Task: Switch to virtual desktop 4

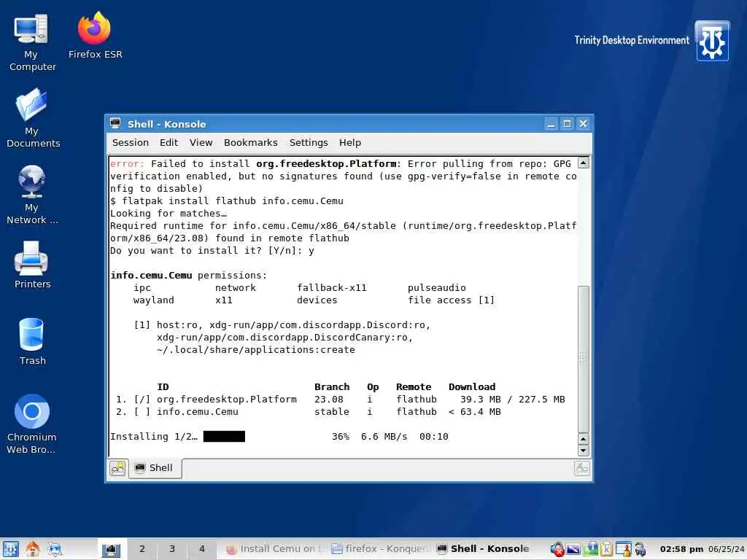Action: (x=202, y=549)
